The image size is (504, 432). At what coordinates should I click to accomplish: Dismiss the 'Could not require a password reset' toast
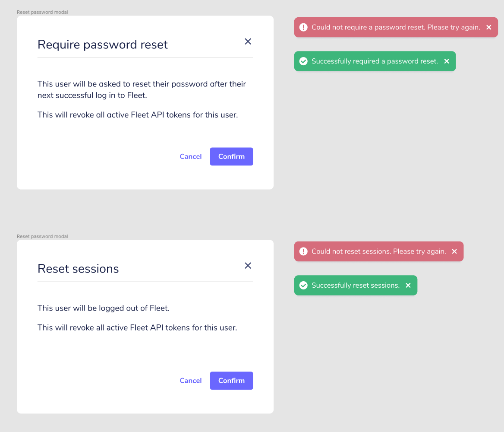[488, 27]
